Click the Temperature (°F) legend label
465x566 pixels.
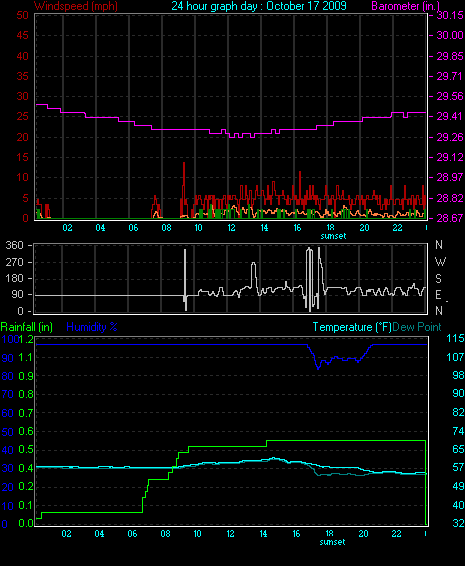(x=352, y=327)
